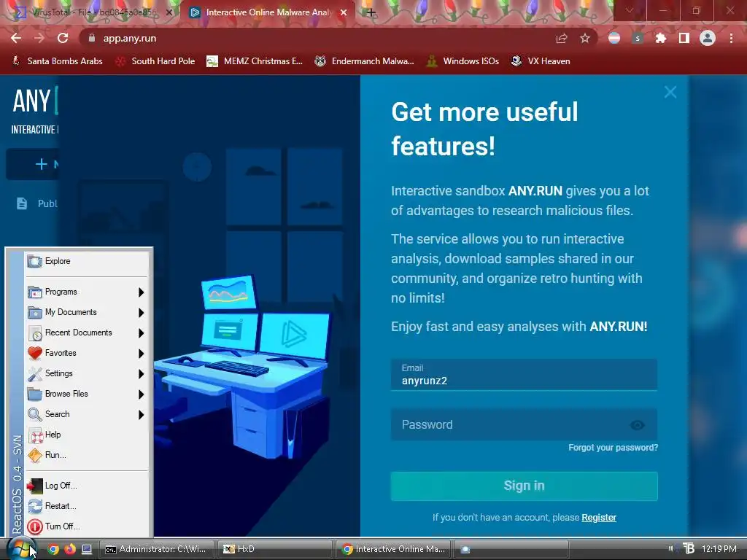Click the show desktop quick launch icon
This screenshot has width=747, height=560.
pyautogui.click(x=87, y=550)
